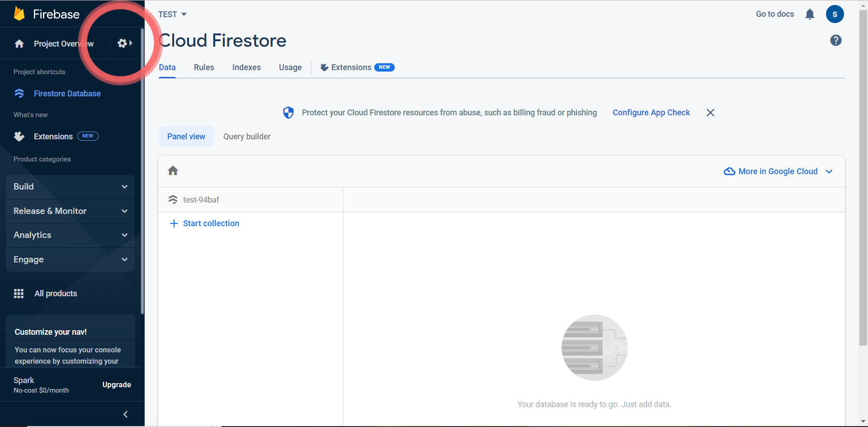The height and width of the screenshot is (427, 868).
Task: Open project settings gear icon
Action: tap(122, 43)
